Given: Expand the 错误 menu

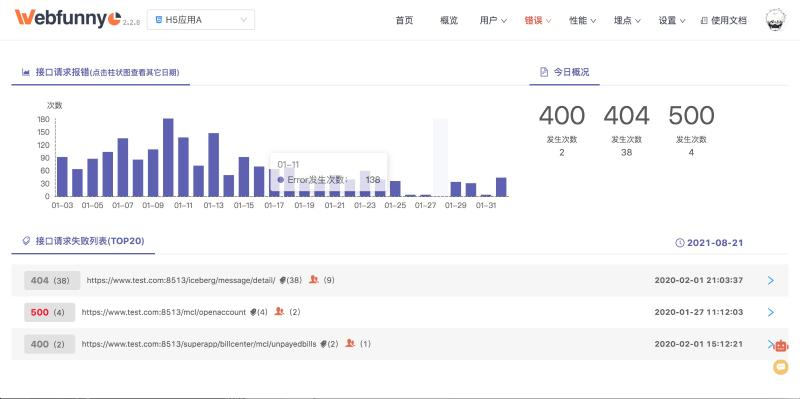Looking at the screenshot, I should [x=538, y=20].
